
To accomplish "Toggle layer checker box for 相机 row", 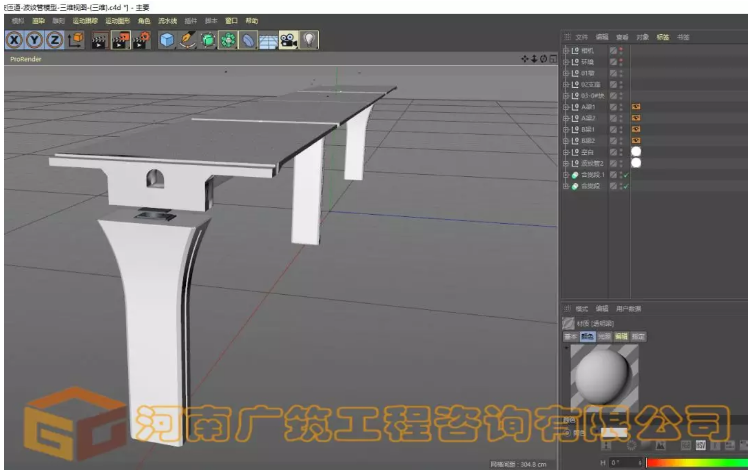I will point(613,50).
